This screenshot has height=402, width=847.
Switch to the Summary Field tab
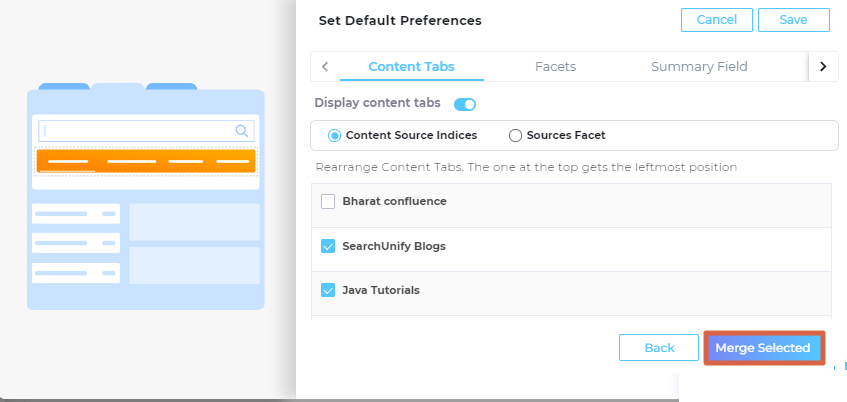(x=699, y=67)
